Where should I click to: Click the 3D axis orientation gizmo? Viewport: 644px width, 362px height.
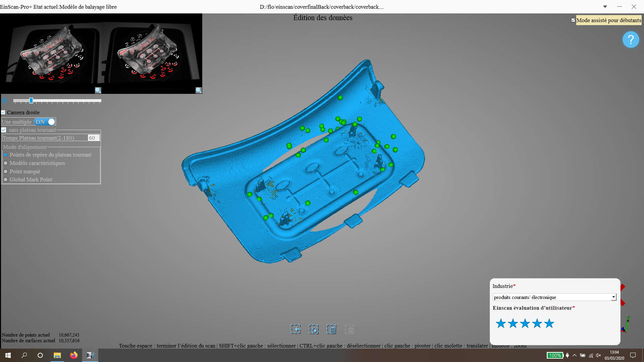pos(626,324)
